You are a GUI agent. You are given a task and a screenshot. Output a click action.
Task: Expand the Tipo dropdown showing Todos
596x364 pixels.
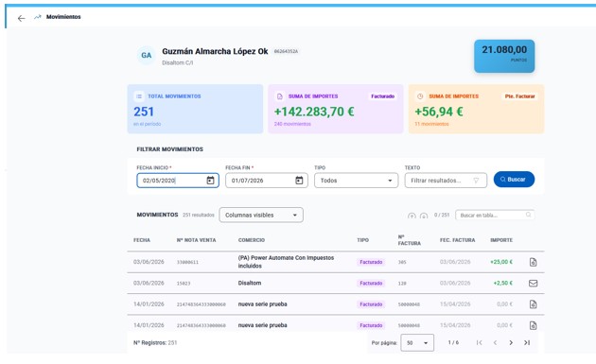click(356, 181)
